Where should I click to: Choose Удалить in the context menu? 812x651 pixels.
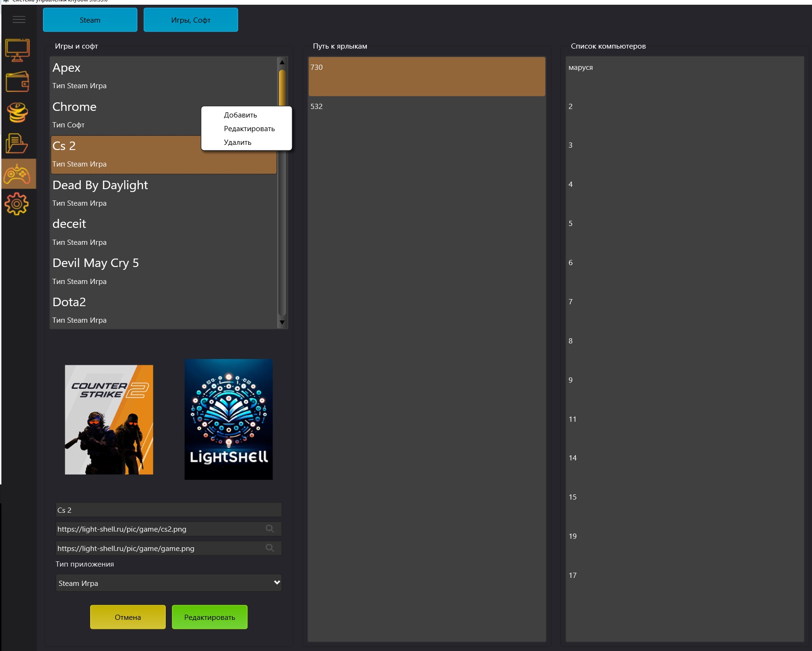tap(237, 142)
